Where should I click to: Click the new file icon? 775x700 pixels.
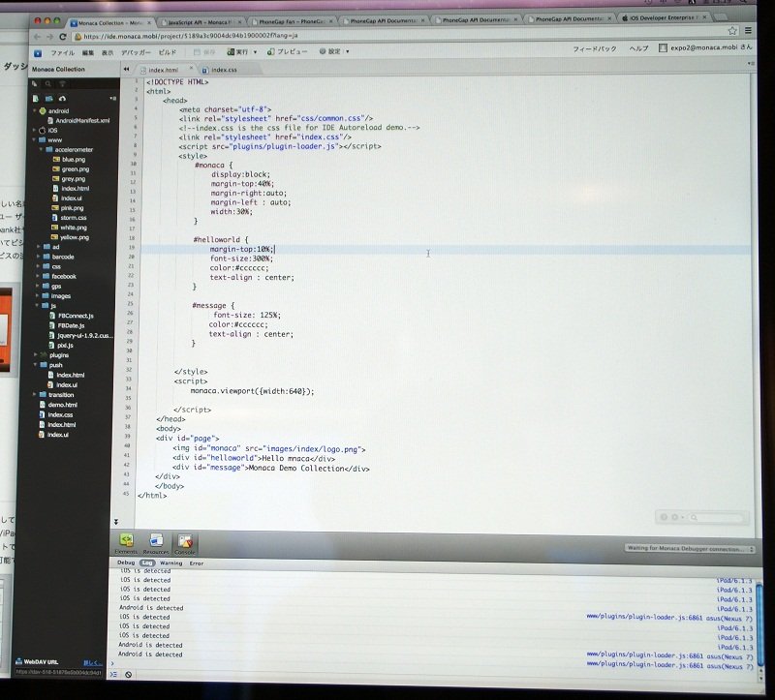[35, 99]
